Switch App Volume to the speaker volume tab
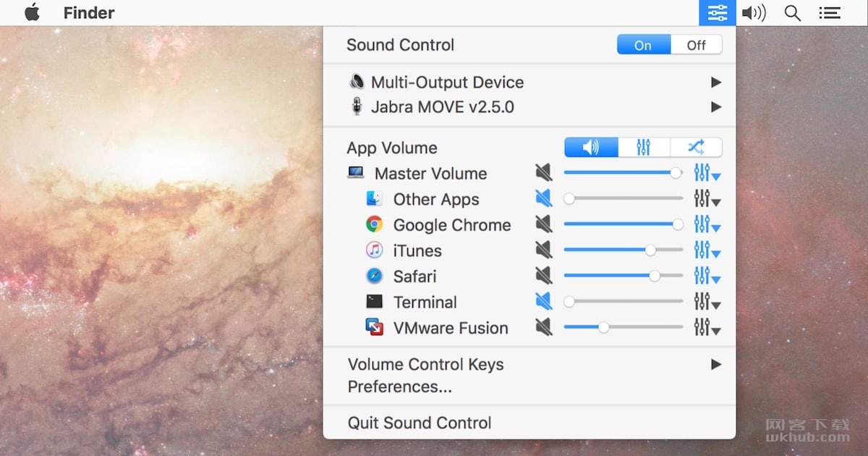The width and height of the screenshot is (868, 456). pyautogui.click(x=591, y=148)
